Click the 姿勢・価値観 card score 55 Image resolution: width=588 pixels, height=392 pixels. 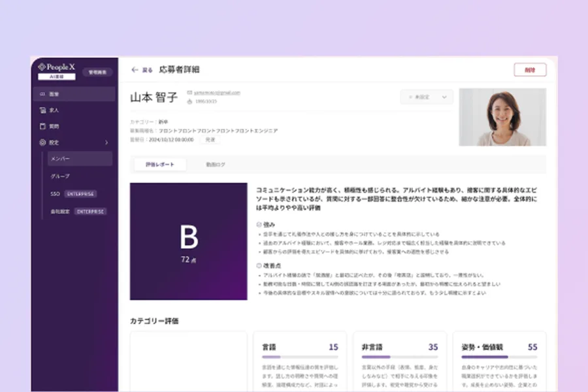532,347
